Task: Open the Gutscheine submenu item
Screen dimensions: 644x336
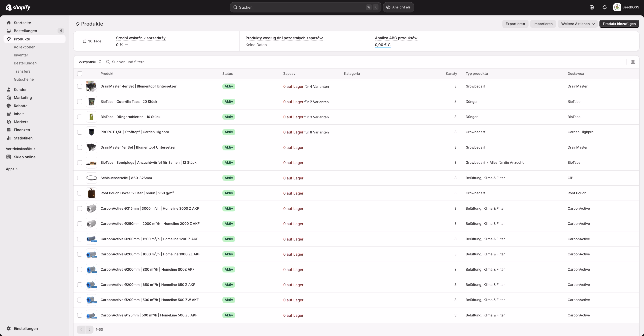Action: coord(24,79)
